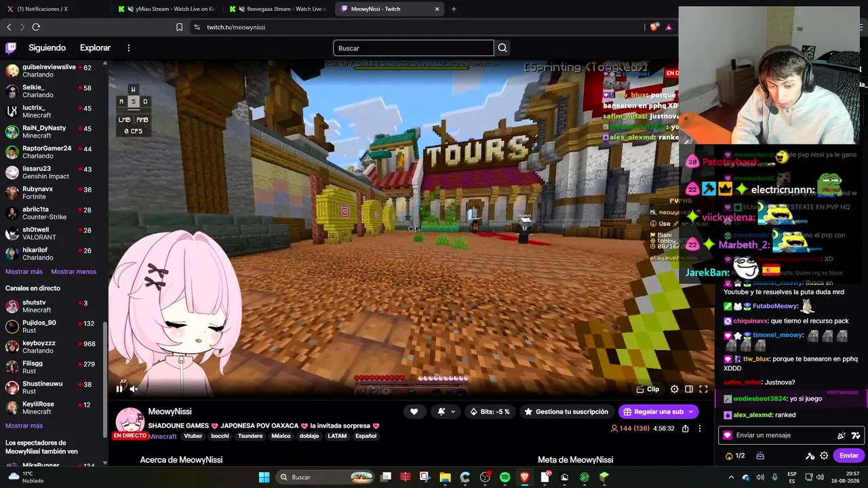Open the channel more-options three dots
Image resolution: width=868 pixels, height=488 pixels.
pos(700,428)
